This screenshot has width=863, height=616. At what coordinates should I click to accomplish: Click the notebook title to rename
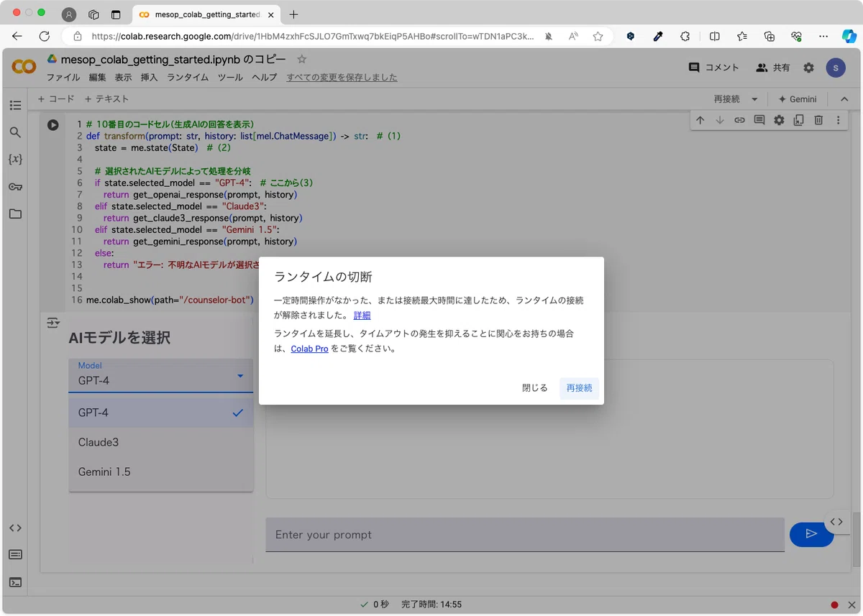pyautogui.click(x=173, y=60)
